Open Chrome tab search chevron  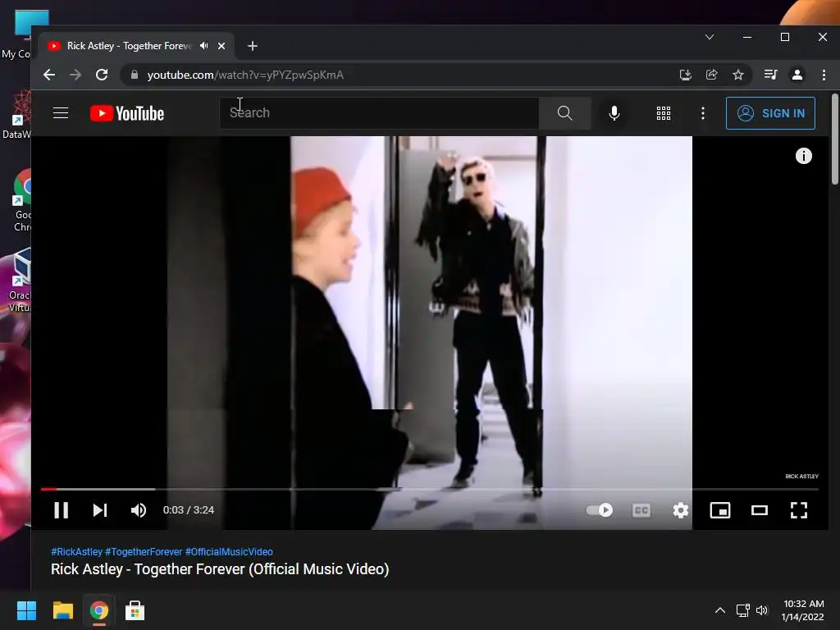pos(710,37)
